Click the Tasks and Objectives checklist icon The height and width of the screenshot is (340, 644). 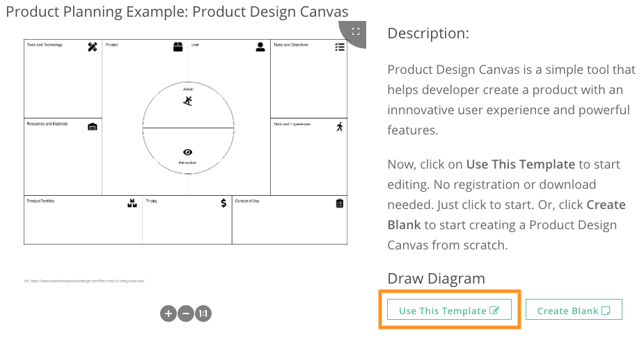click(x=340, y=47)
